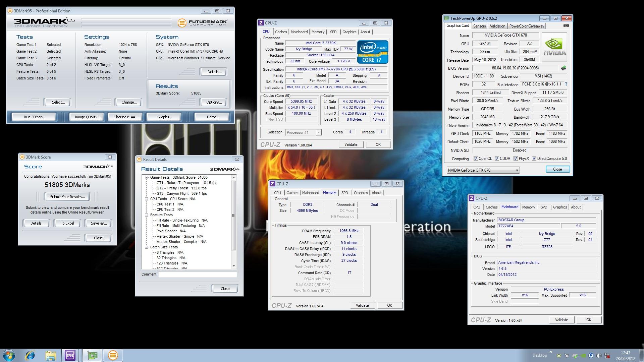Click the Filtering & AA... button
The image size is (644, 362).
point(126,117)
